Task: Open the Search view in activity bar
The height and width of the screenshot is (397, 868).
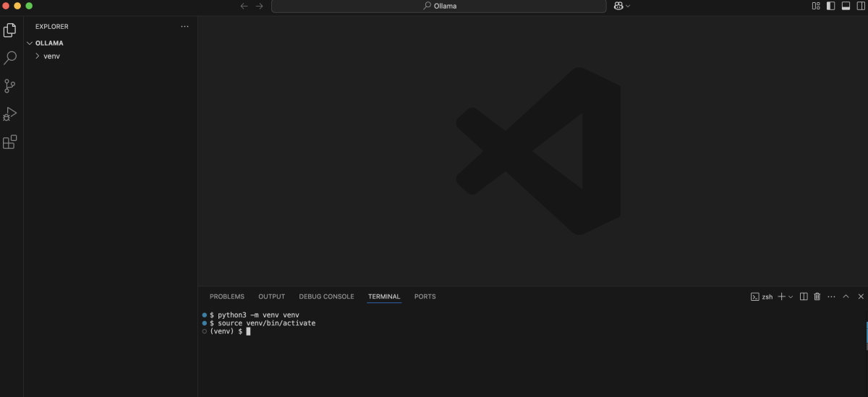Action: (10, 58)
